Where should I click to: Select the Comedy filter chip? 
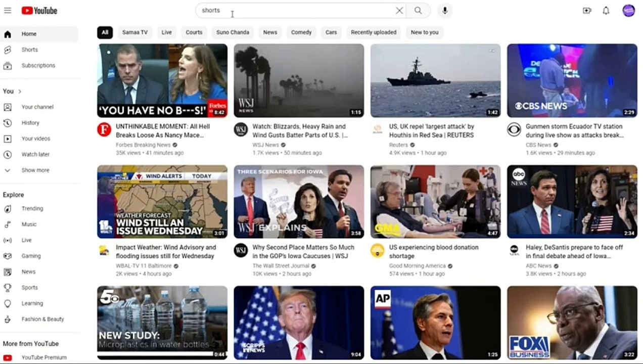pyautogui.click(x=301, y=32)
